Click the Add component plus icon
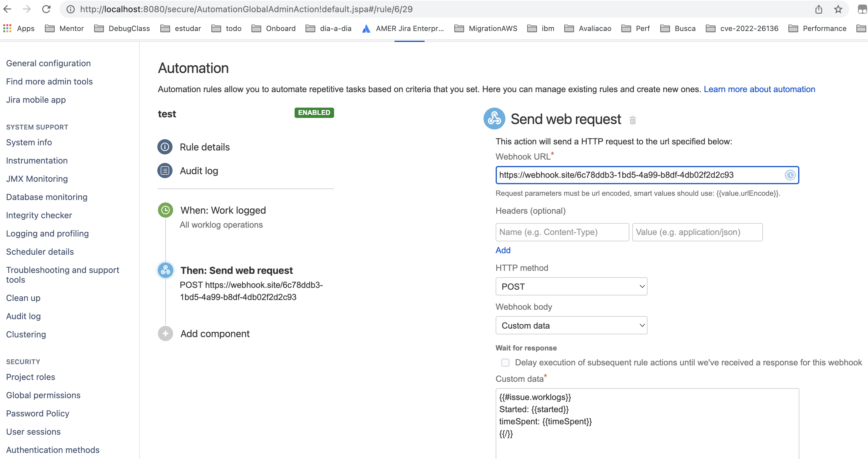 click(166, 333)
